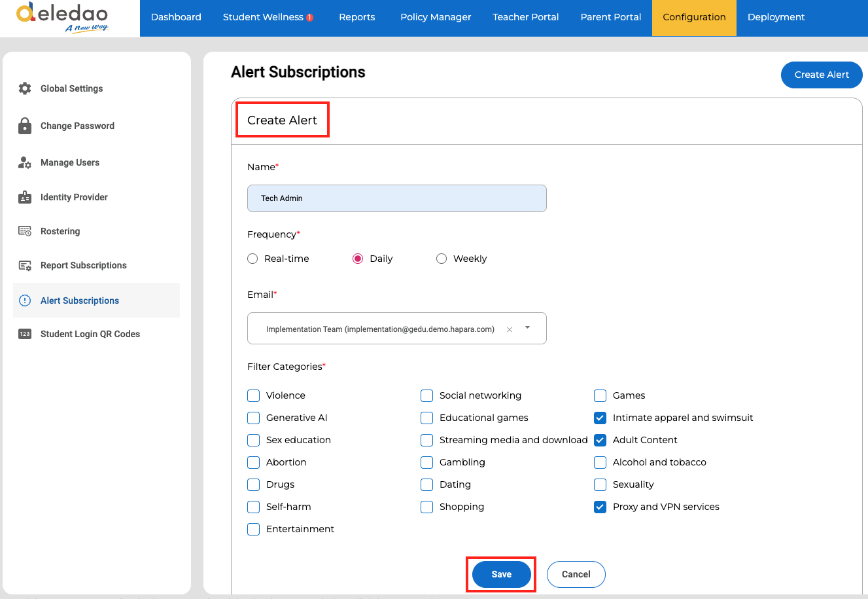Select the Weekly frequency option
Image resolution: width=868 pixels, height=599 pixels.
tap(442, 259)
